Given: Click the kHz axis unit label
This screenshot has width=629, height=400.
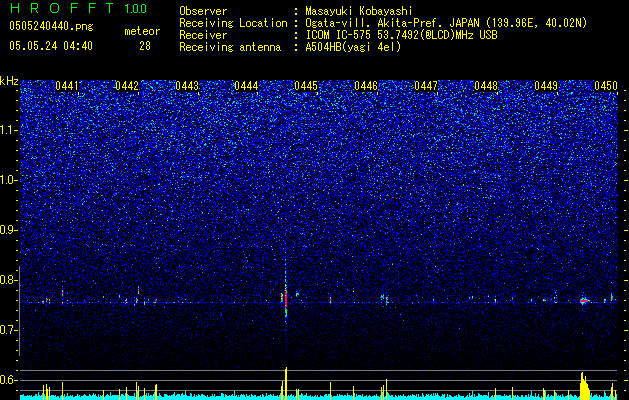Looking at the screenshot, I should pyautogui.click(x=9, y=81).
